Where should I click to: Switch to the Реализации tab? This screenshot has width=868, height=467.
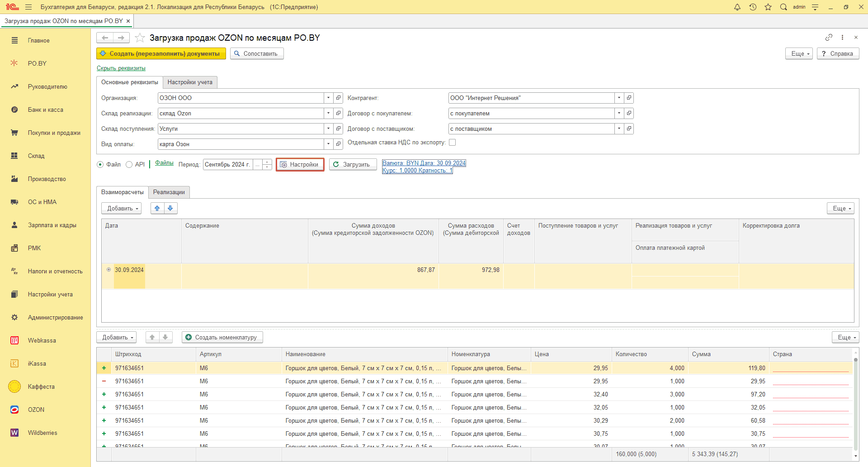pyautogui.click(x=169, y=192)
